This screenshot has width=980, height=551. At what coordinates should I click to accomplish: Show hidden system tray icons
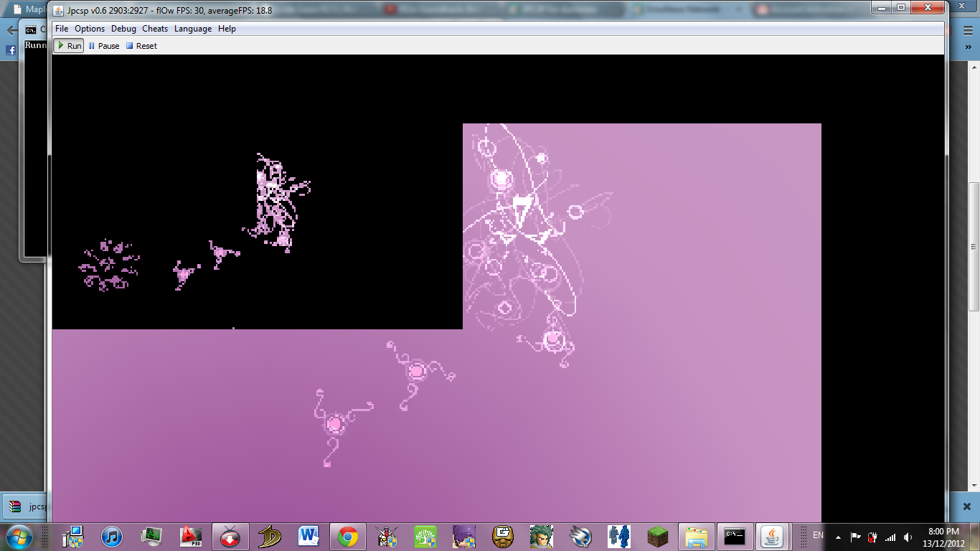(x=838, y=537)
